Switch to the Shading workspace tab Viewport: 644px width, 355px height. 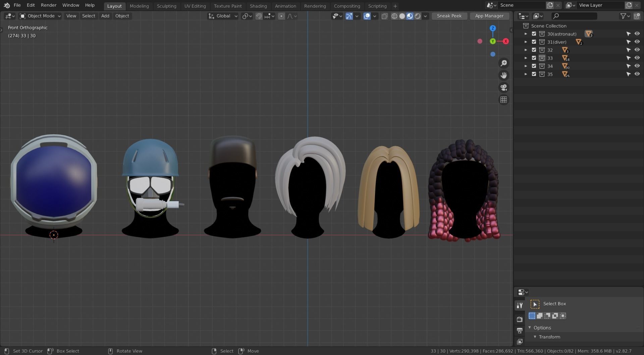[x=258, y=6]
